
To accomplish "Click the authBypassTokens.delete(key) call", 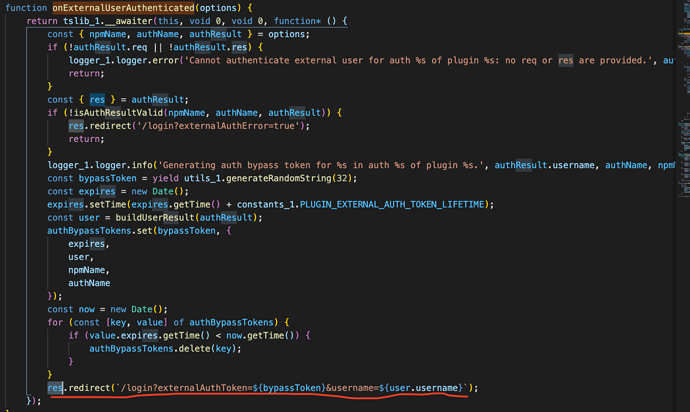I will pyautogui.click(x=163, y=349).
